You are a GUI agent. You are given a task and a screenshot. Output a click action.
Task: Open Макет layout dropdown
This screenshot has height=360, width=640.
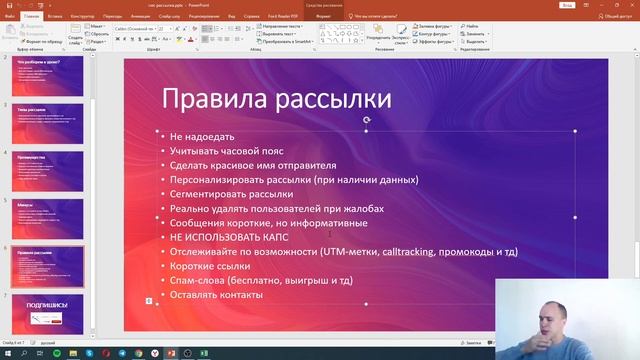[x=95, y=26]
